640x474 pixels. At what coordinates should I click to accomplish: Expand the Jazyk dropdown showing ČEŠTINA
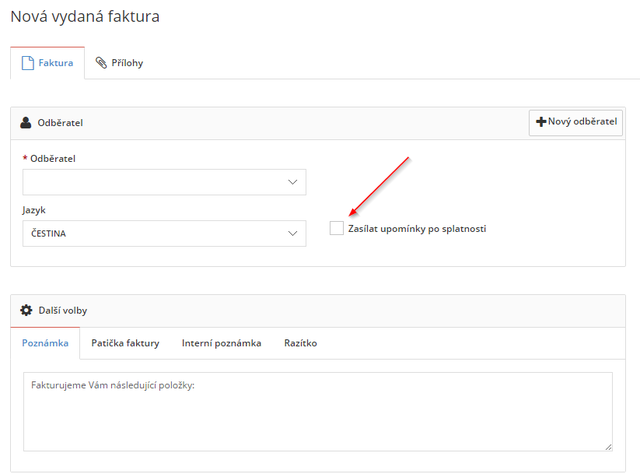tap(164, 233)
